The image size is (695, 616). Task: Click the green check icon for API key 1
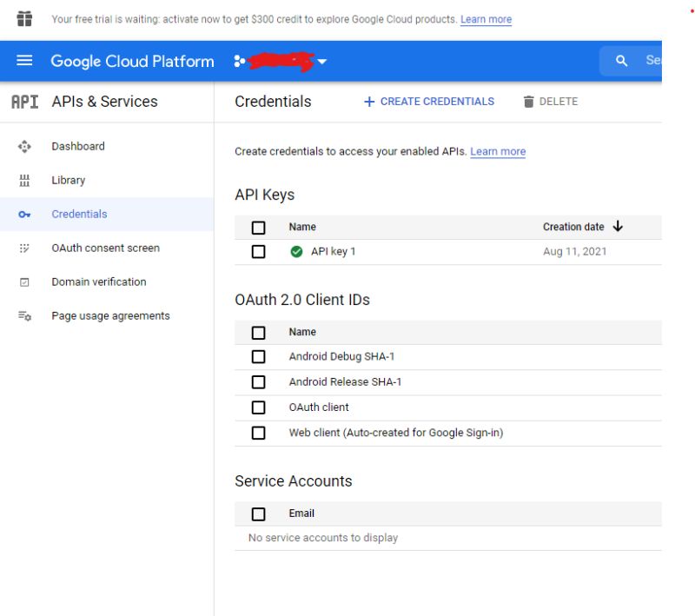[x=296, y=252]
